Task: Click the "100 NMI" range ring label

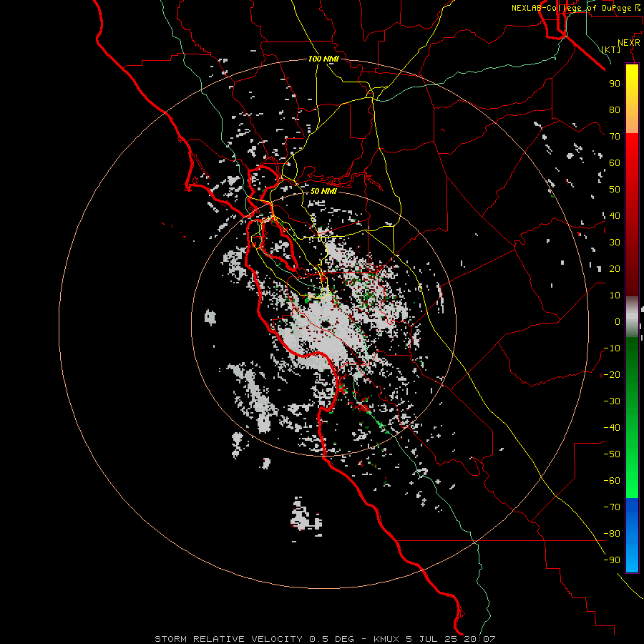Action: (x=323, y=59)
